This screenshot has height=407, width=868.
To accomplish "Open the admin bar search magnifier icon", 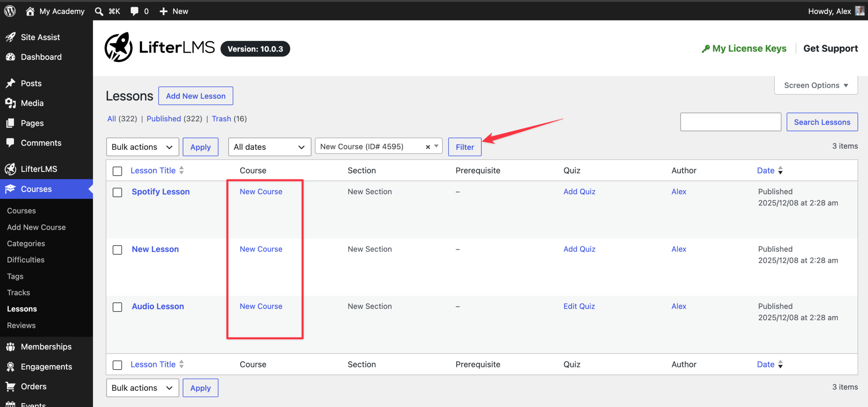I will (x=99, y=11).
